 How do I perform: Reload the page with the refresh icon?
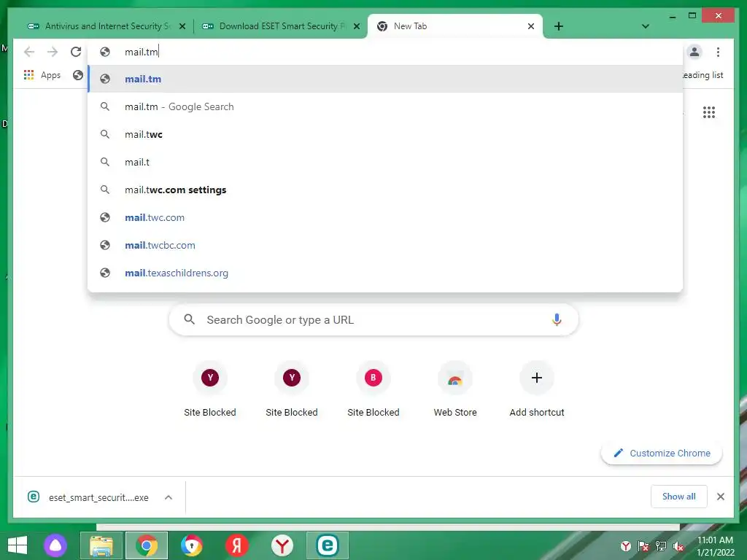[x=76, y=52]
